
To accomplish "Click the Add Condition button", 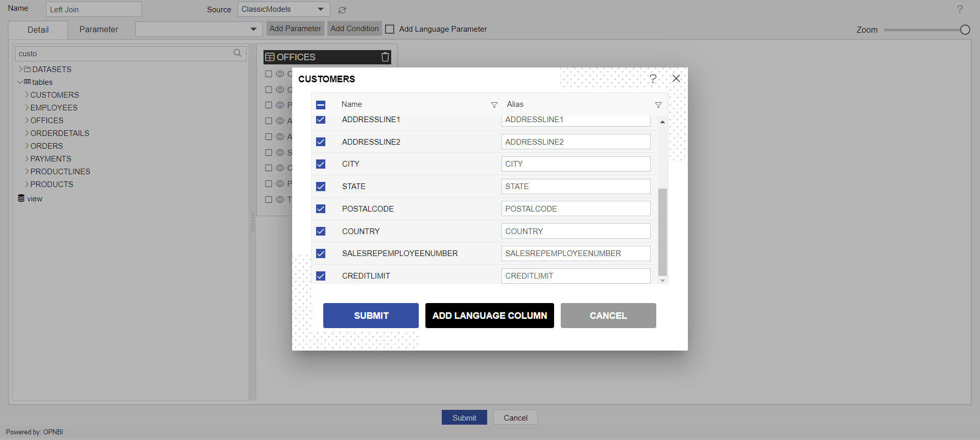I will click(354, 29).
